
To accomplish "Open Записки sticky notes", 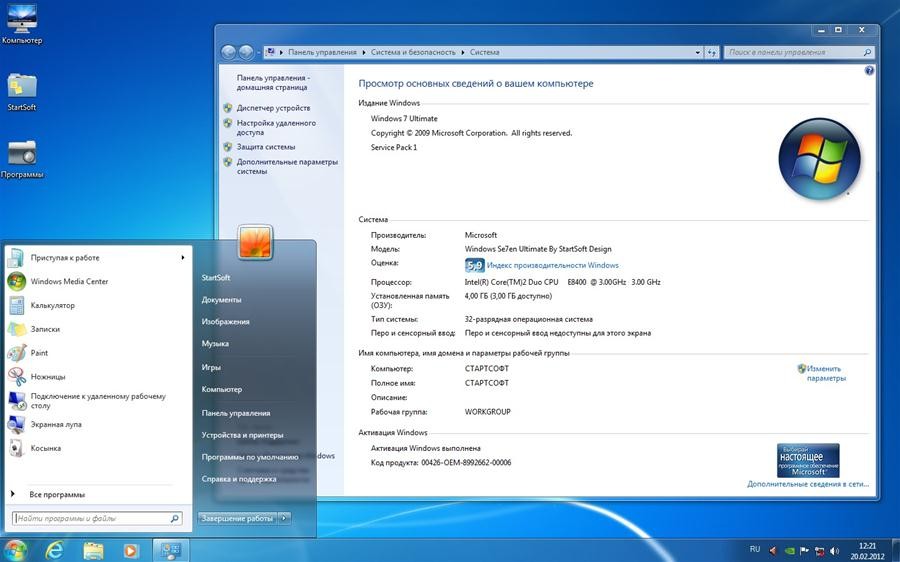I will coord(45,329).
